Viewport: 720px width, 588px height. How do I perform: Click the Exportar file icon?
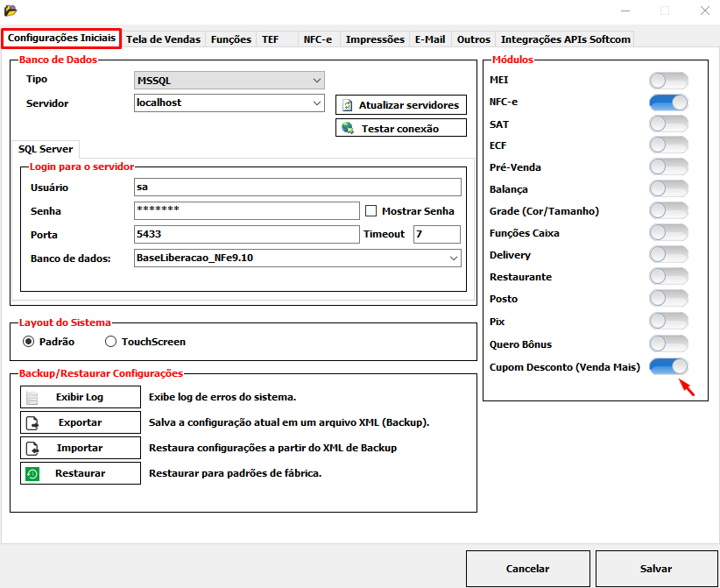[x=32, y=422]
